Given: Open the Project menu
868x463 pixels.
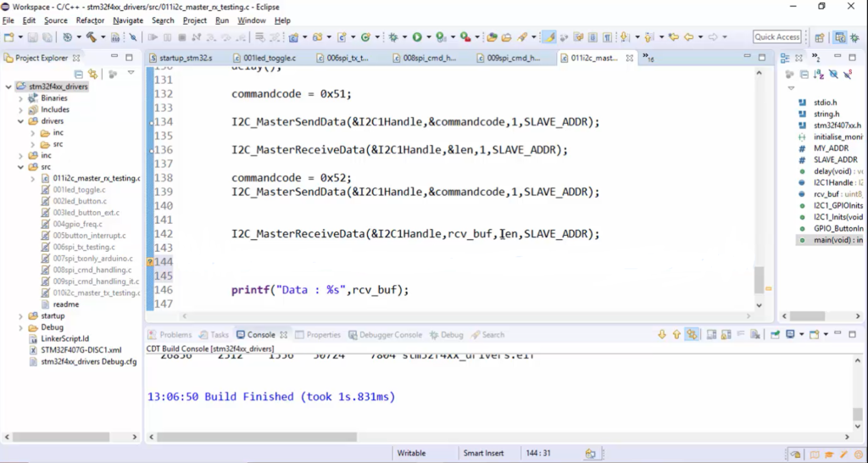Looking at the screenshot, I should [x=194, y=20].
